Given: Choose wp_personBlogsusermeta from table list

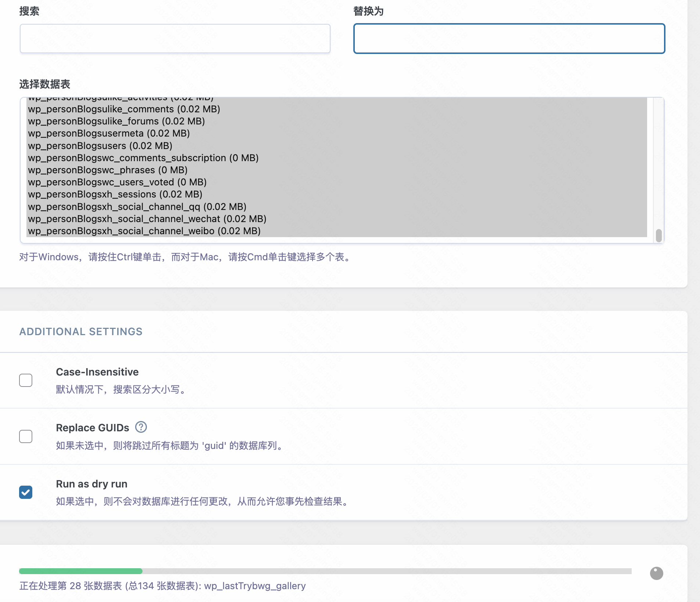Looking at the screenshot, I should (x=109, y=133).
